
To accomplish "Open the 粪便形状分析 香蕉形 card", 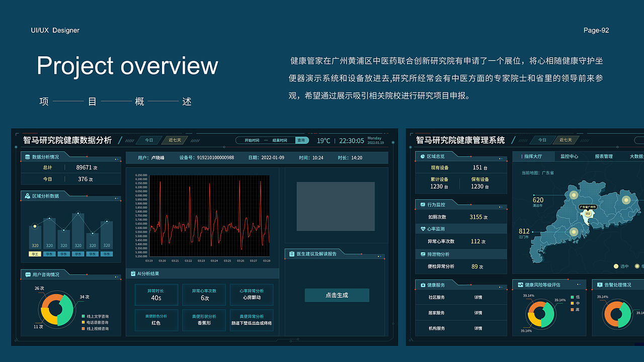I will coord(204,320).
